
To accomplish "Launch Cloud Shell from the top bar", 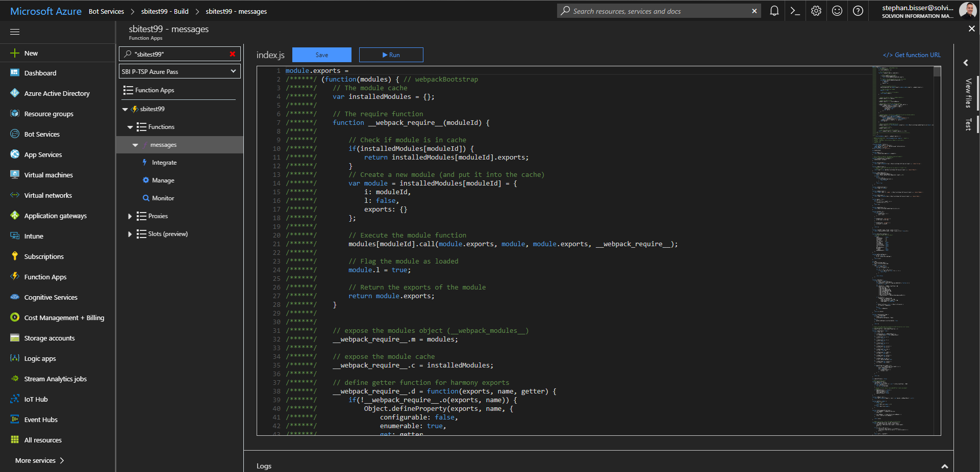I will click(x=795, y=11).
